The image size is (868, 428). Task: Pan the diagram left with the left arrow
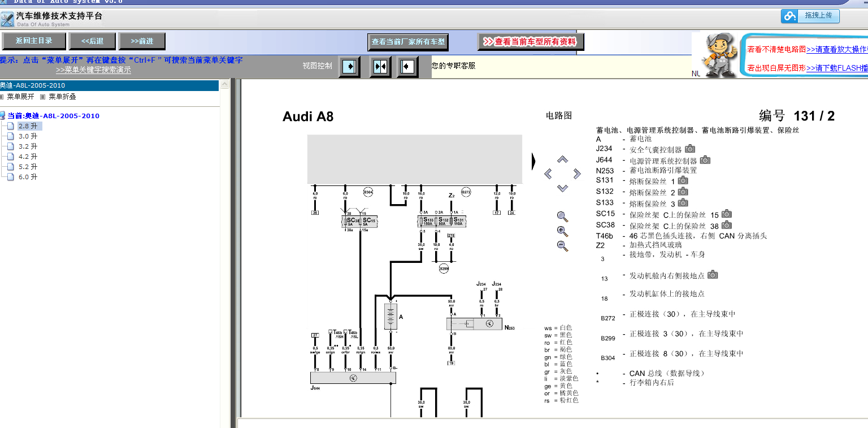pyautogui.click(x=548, y=174)
